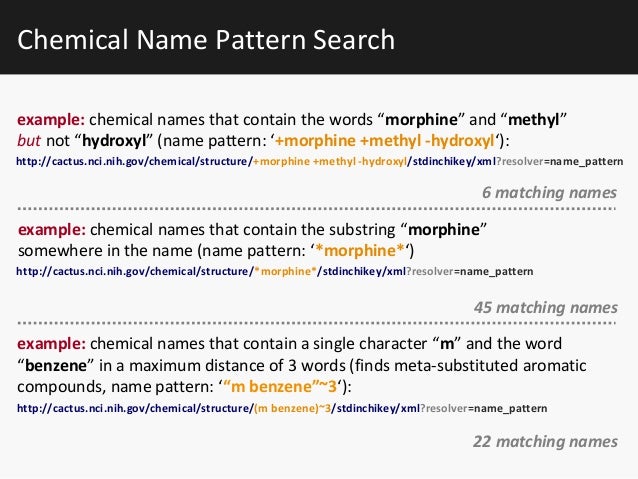Click the first red 'example:' label
Screen dimensions: 638x479
(51, 120)
